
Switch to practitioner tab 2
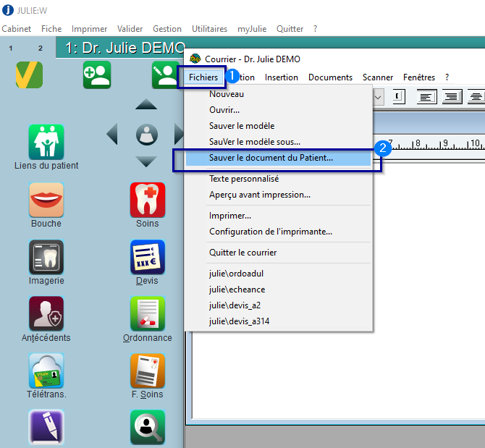click(41, 48)
